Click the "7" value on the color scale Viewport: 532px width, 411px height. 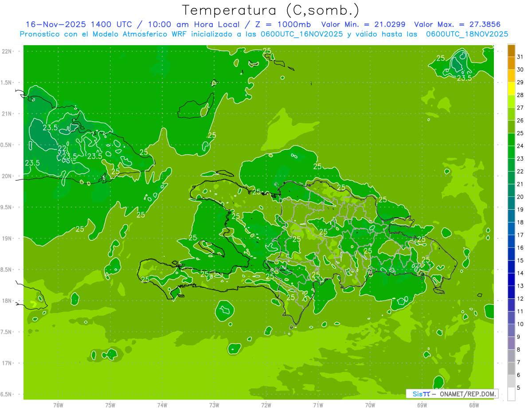tap(519, 363)
